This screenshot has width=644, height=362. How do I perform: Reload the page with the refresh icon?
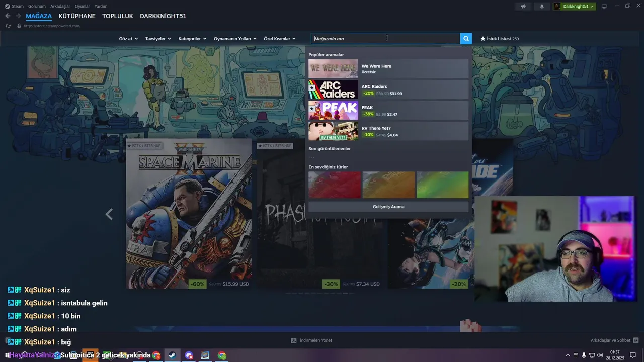[x=8, y=26]
